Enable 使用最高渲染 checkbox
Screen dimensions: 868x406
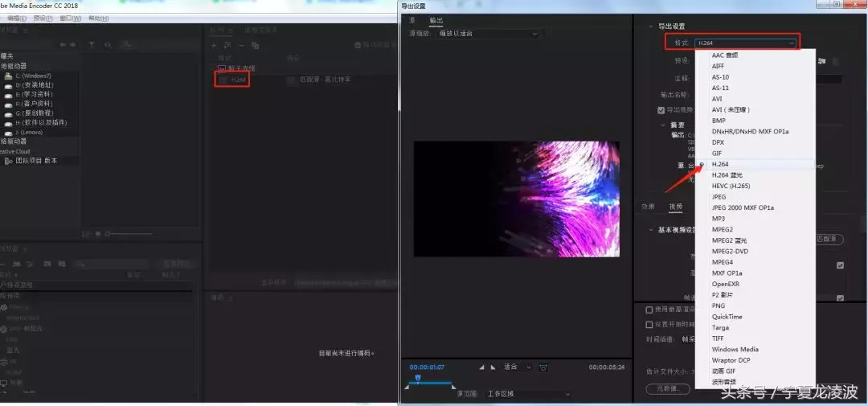pyautogui.click(x=649, y=310)
